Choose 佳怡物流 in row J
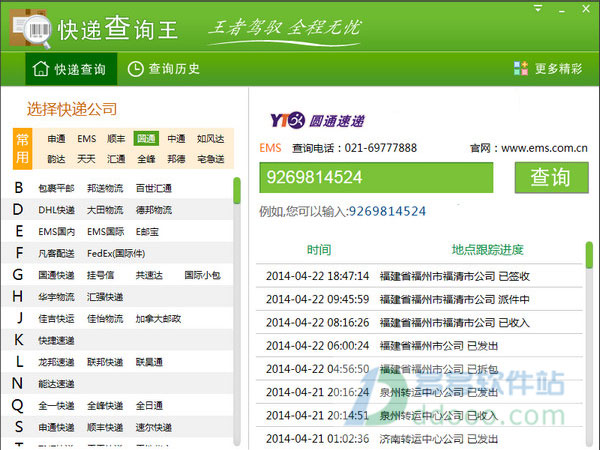 pyautogui.click(x=105, y=319)
